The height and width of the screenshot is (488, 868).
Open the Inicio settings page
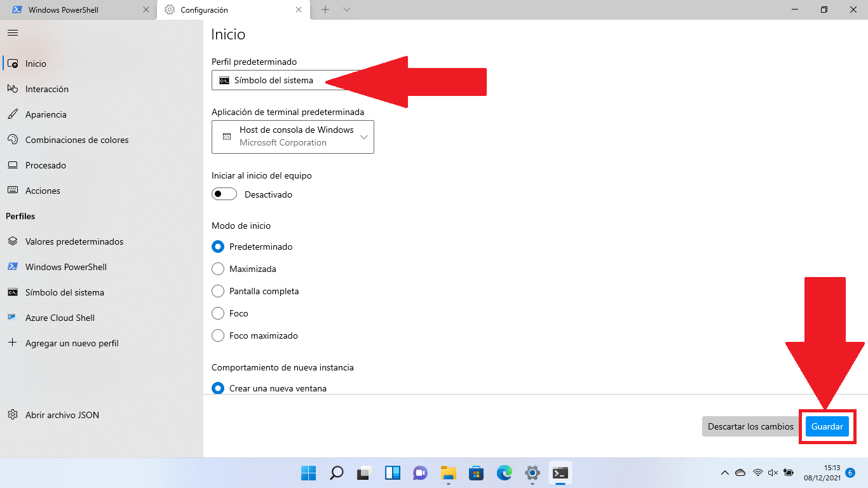point(102,64)
